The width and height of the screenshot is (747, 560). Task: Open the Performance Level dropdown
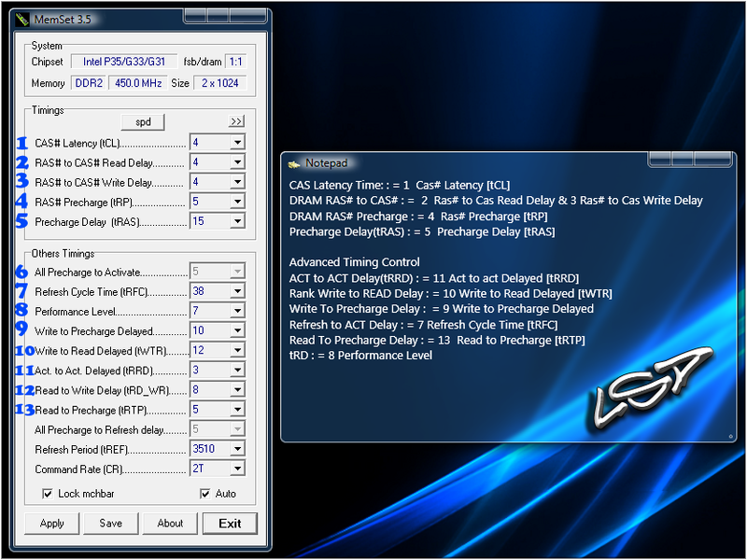237,311
